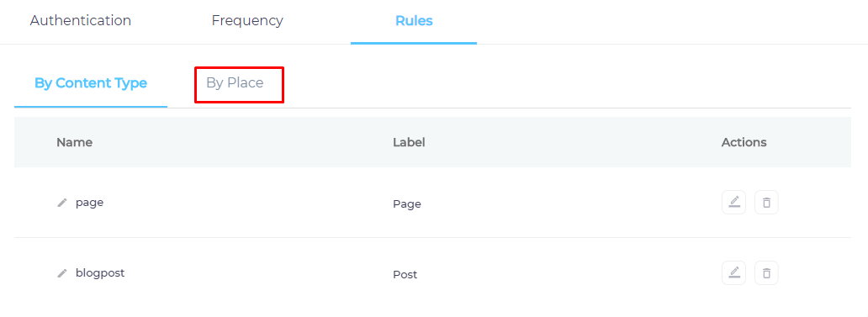Click the Actions column header
The width and height of the screenshot is (868, 317).
point(744,142)
